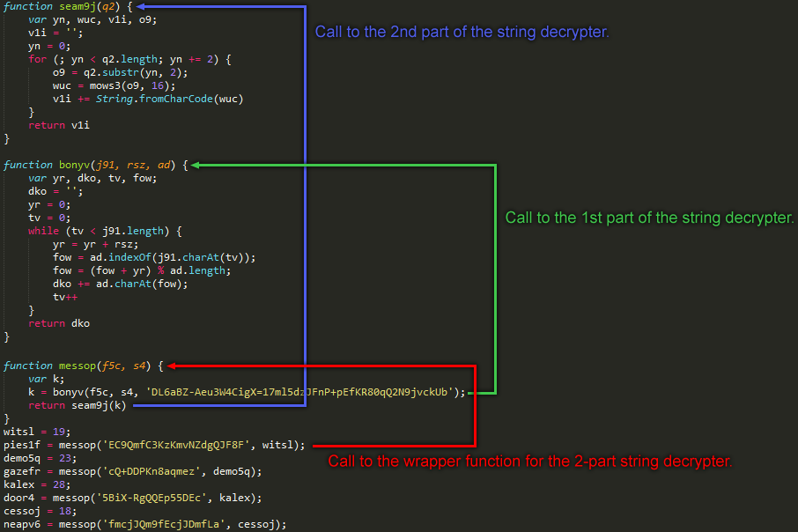798x532 pixels.
Task: Click the mows3(o9, 16) call
Action: pos(132,85)
